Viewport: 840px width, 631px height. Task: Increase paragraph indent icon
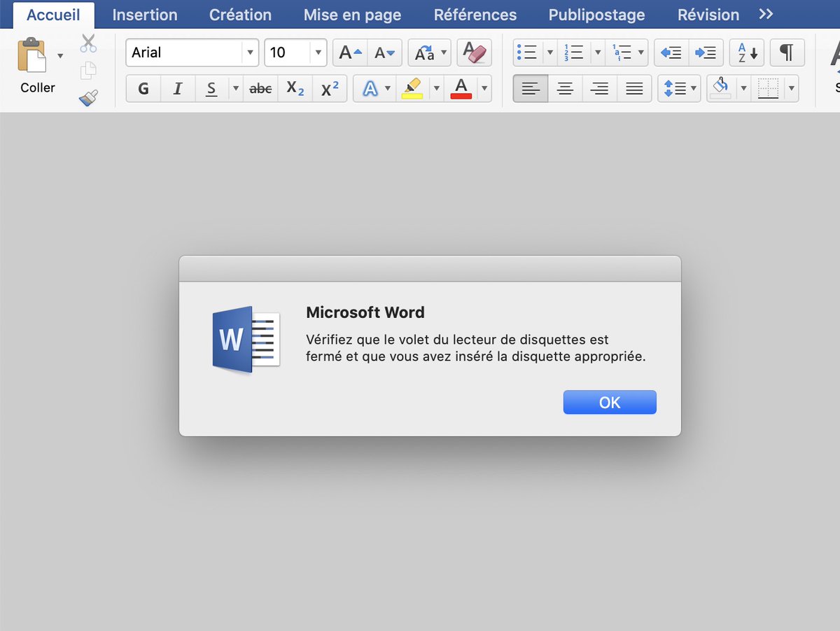click(x=706, y=53)
